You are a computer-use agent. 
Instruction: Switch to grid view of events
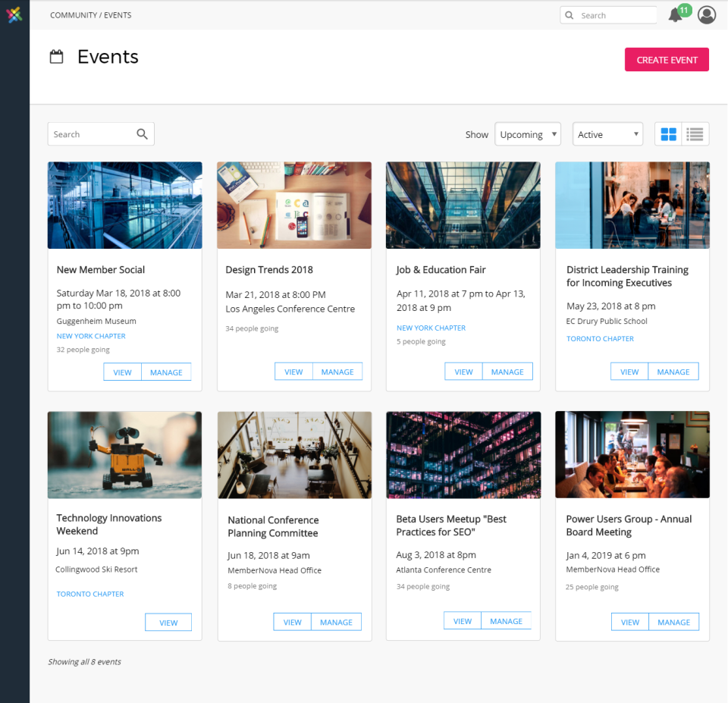(668, 133)
